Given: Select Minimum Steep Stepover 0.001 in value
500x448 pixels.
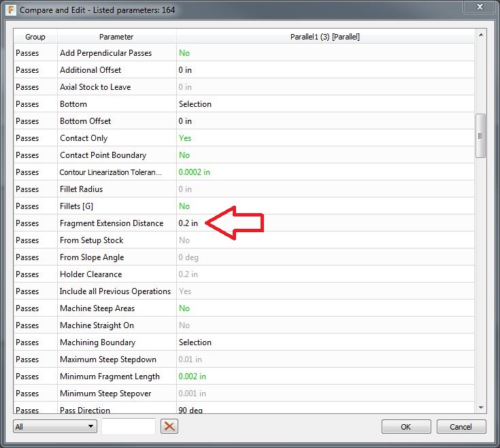Looking at the screenshot, I should coord(193,394).
